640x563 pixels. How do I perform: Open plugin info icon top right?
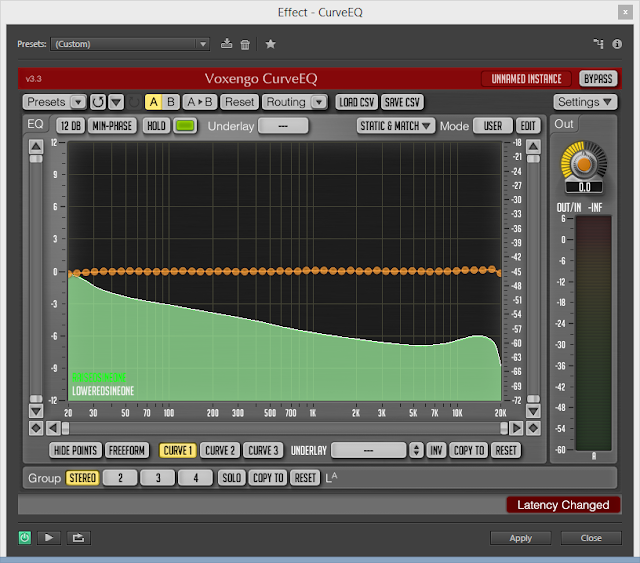pos(617,44)
